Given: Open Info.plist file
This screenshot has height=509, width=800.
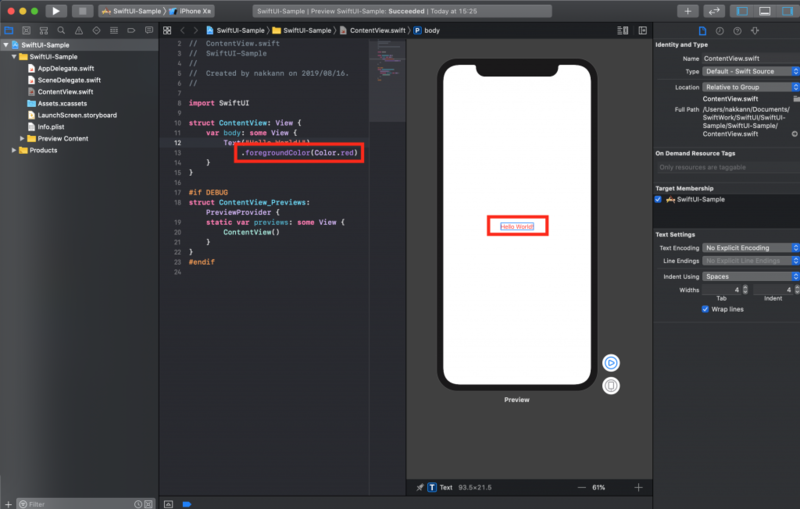Looking at the screenshot, I should 51,127.
